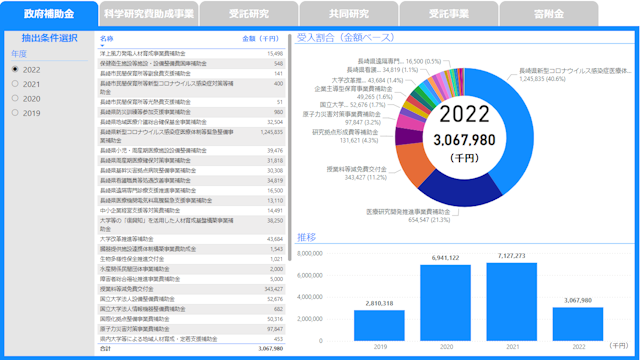The height and width of the screenshot is (360, 640).
Task: Select the row with amount 51
Action: [x=191, y=102]
